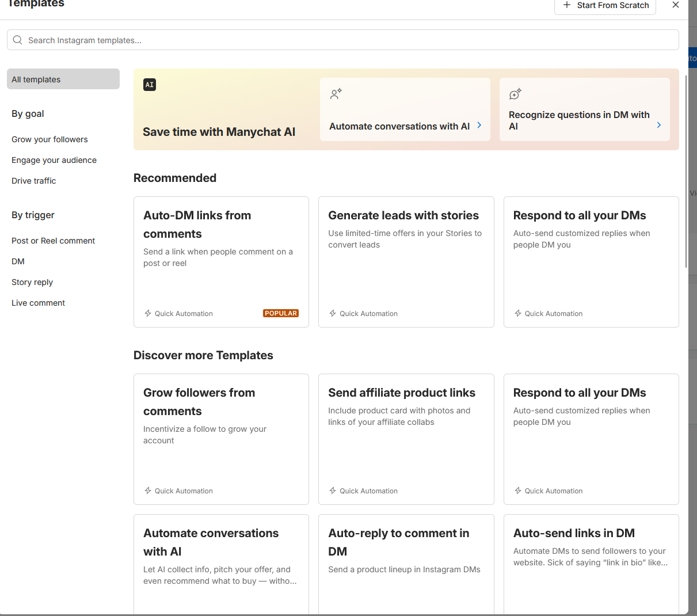Close the Templates dialog
Screen dimensions: 697x616
pyautogui.click(x=676, y=5)
